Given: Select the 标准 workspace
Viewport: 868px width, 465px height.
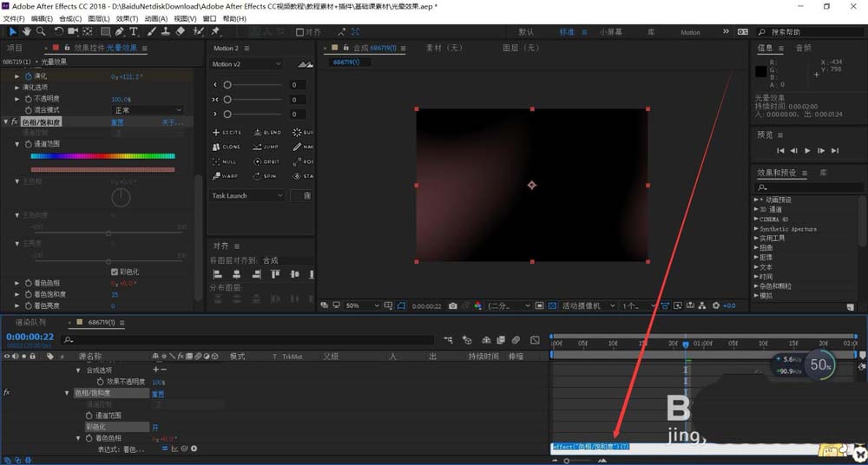Looking at the screenshot, I should click(x=567, y=32).
